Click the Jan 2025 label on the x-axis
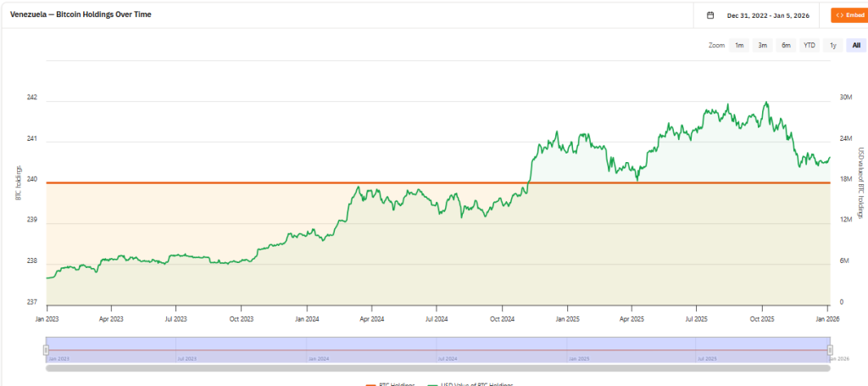The image size is (868, 386). (567, 320)
